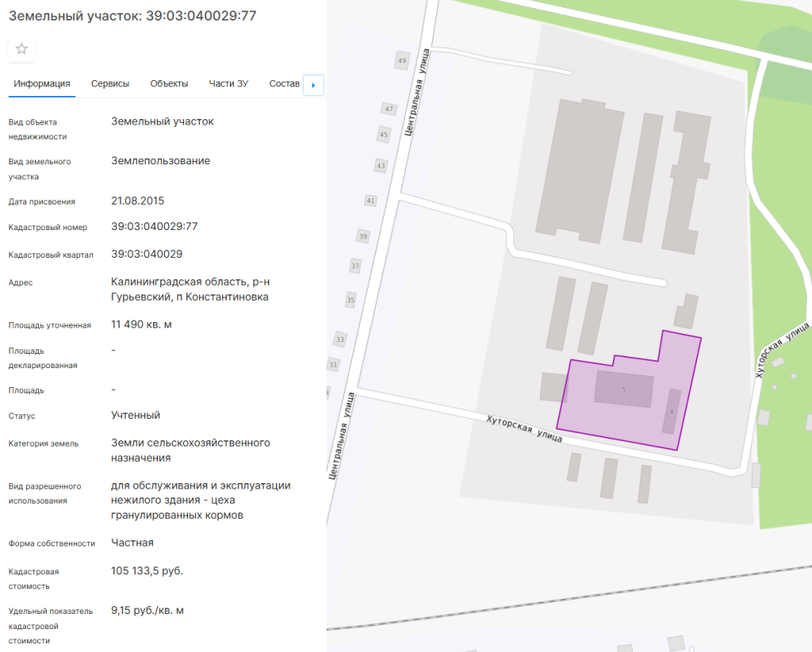Viewport: 812px width, 652px height.
Task: Click house number 47 marker
Action: (388, 109)
